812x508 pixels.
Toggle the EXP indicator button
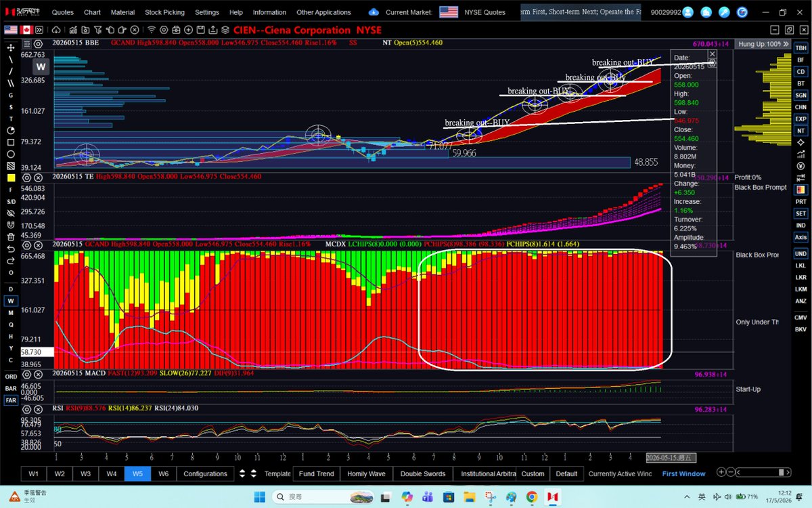point(800,119)
